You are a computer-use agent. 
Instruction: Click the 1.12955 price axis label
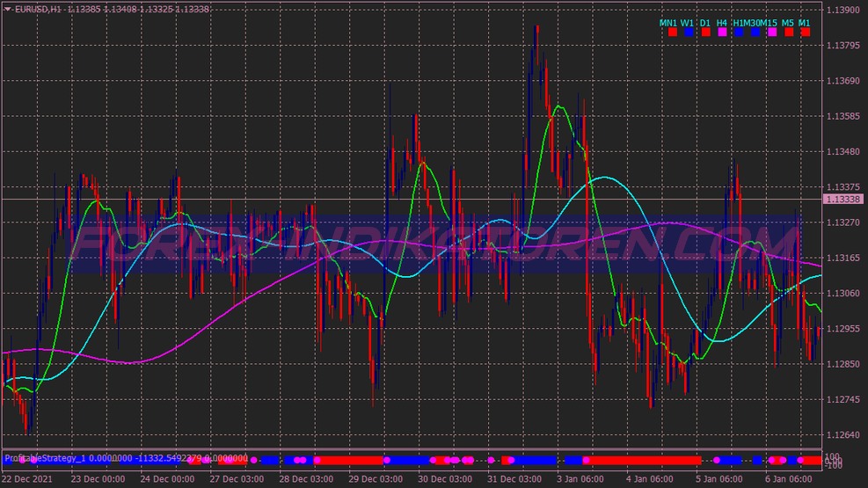point(843,329)
